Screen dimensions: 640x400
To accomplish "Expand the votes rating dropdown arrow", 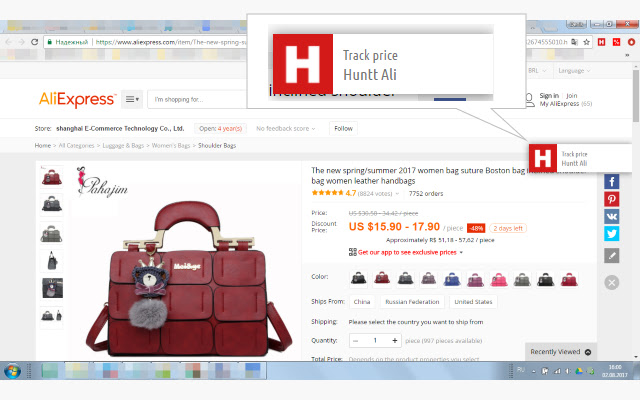I will 397,194.
